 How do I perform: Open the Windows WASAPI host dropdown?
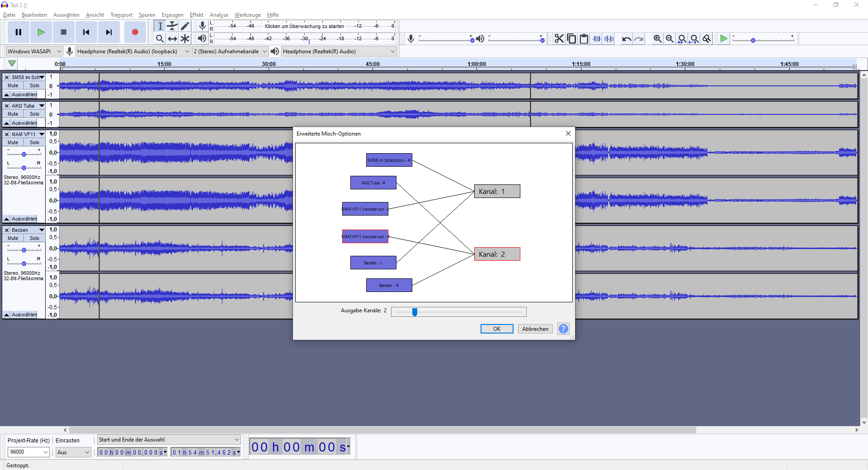(34, 52)
